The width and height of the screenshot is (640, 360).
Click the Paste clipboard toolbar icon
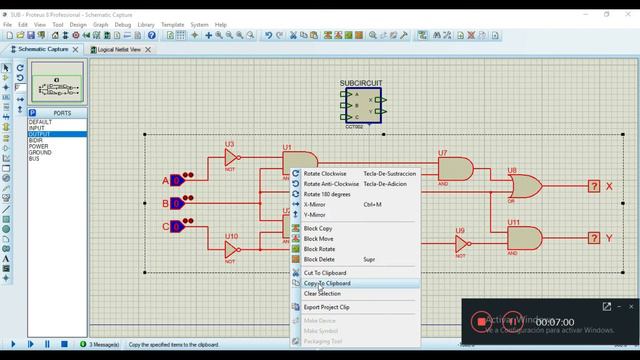coord(314,36)
